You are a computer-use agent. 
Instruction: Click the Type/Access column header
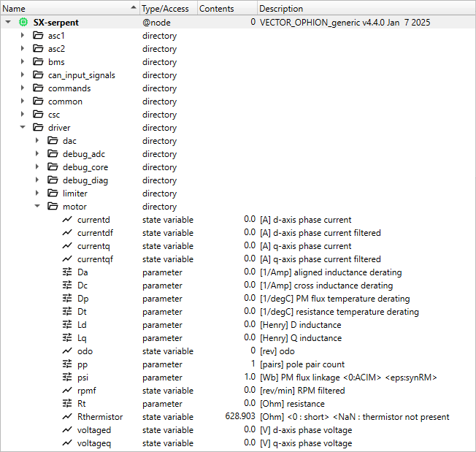click(x=169, y=9)
